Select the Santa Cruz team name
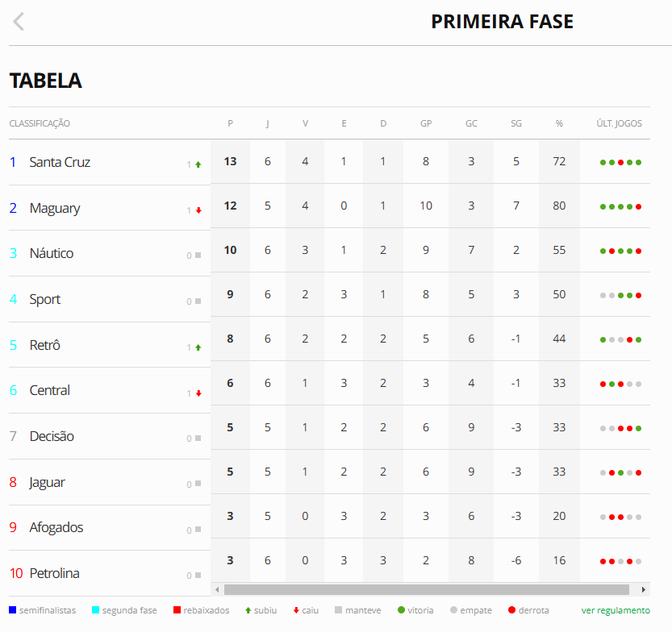 pos(60,162)
